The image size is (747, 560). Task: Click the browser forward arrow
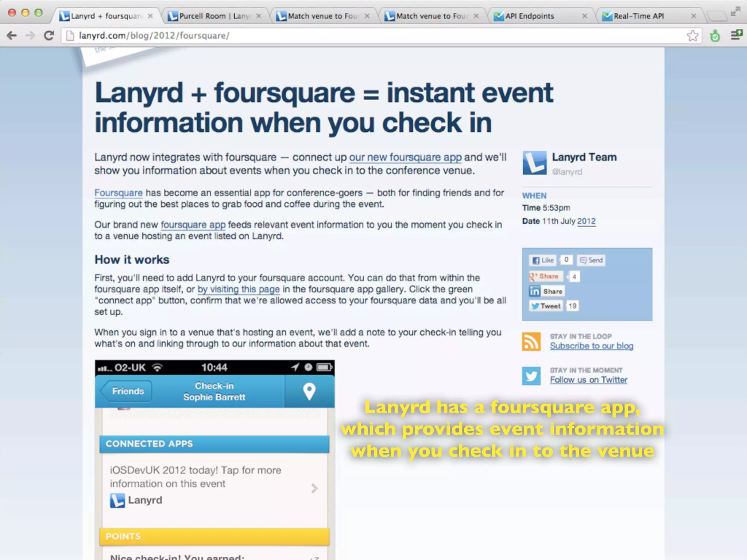point(30,35)
